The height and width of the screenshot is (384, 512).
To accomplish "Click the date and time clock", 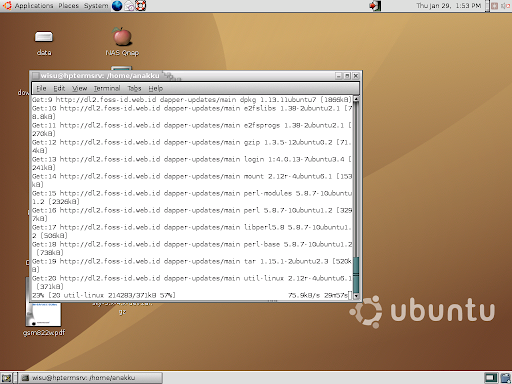I will tap(448, 6).
